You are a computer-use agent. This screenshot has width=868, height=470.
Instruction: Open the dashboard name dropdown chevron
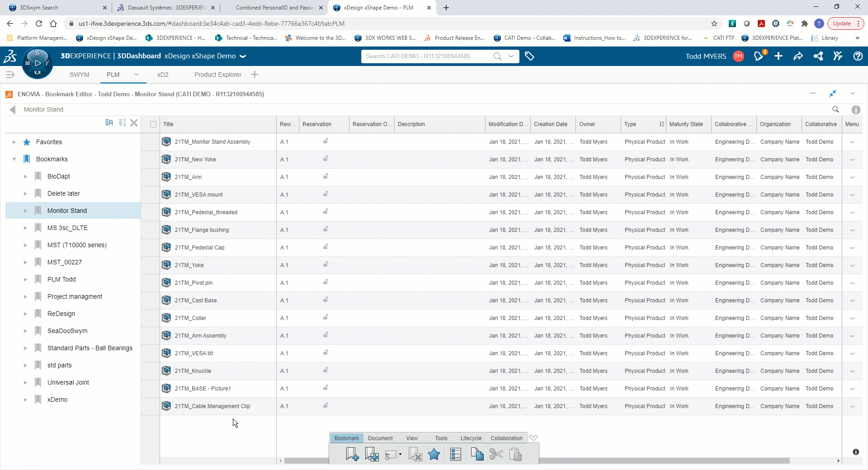tap(243, 56)
